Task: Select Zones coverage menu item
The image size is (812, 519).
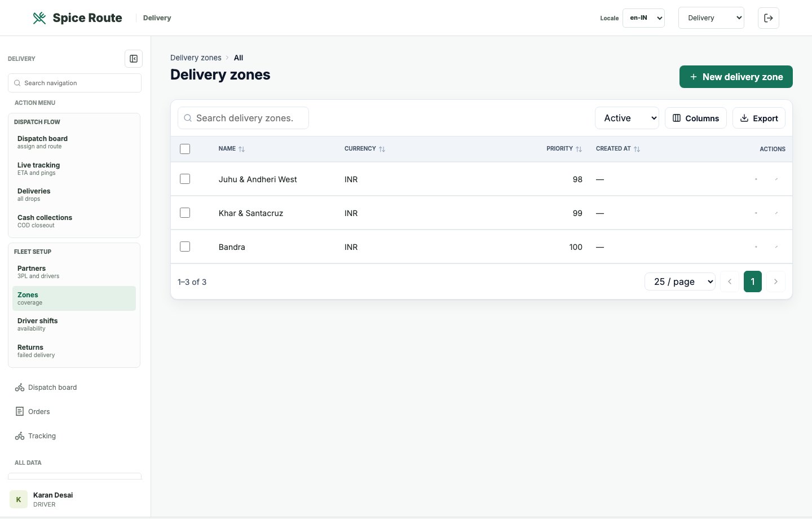Action: (74, 298)
